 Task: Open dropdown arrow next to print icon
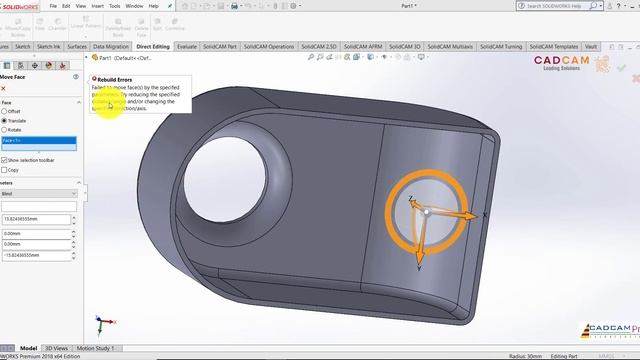241,6
